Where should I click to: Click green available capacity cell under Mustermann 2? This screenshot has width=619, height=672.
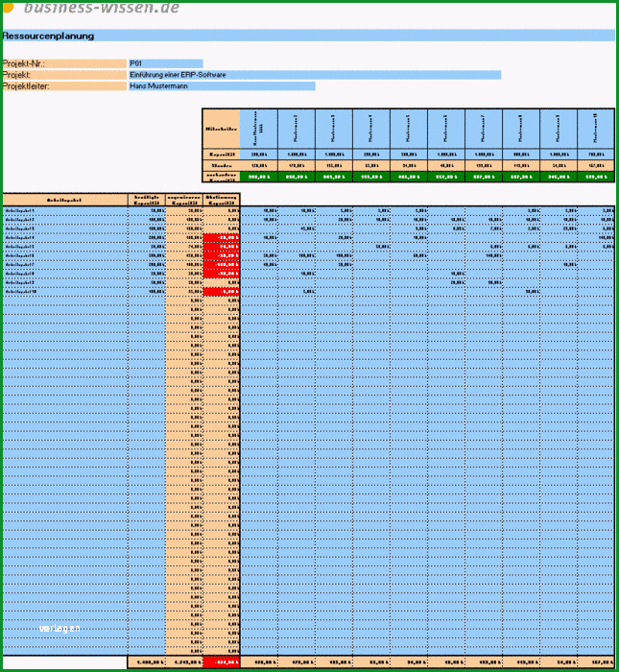pyautogui.click(x=297, y=177)
